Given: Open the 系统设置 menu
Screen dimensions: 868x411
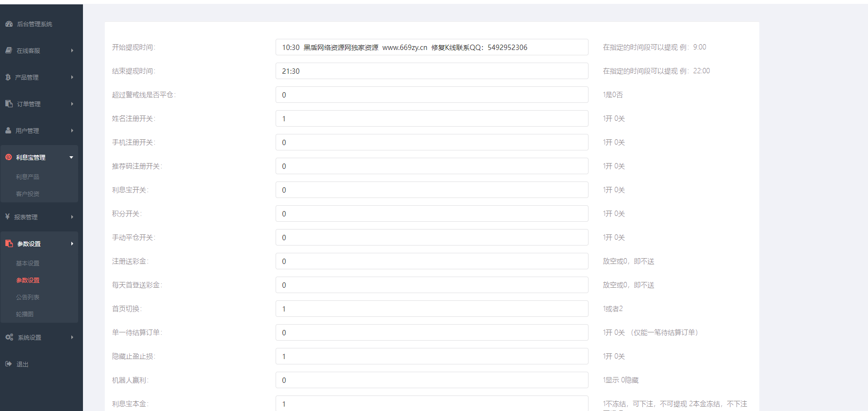Looking at the screenshot, I should tap(30, 337).
